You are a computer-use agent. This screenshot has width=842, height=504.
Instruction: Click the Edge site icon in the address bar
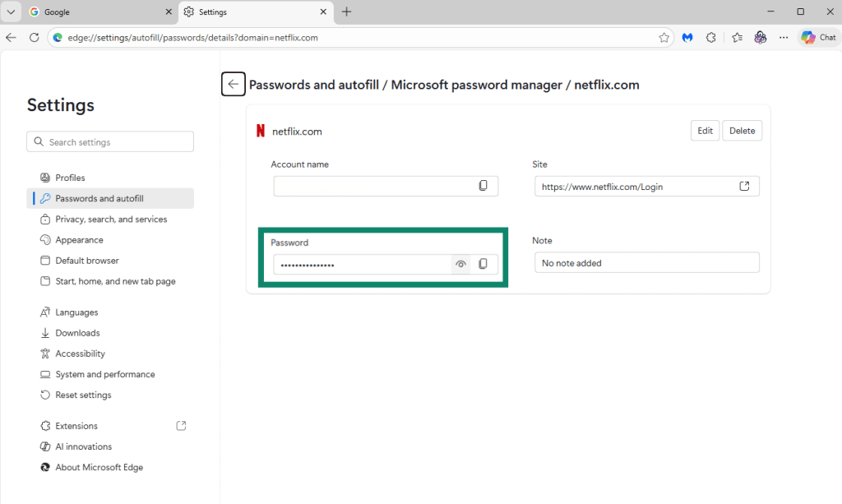coord(58,38)
